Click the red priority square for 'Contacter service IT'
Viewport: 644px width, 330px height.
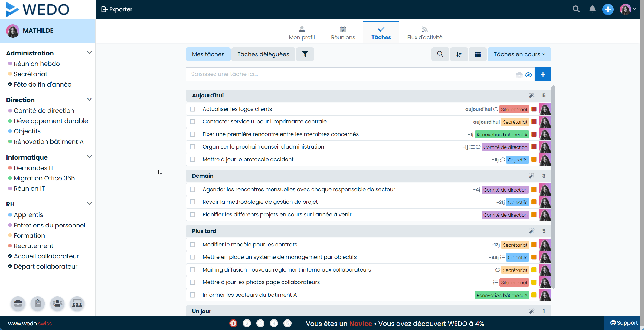click(534, 122)
